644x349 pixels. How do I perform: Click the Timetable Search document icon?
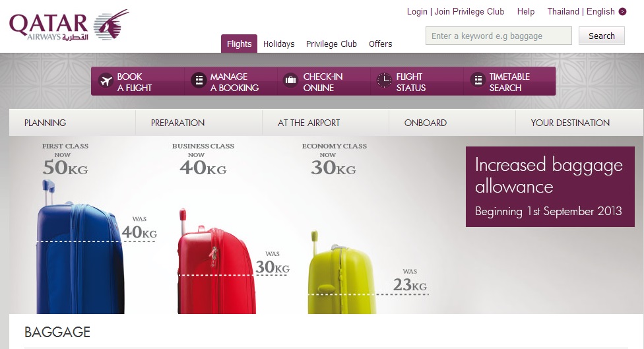[478, 80]
